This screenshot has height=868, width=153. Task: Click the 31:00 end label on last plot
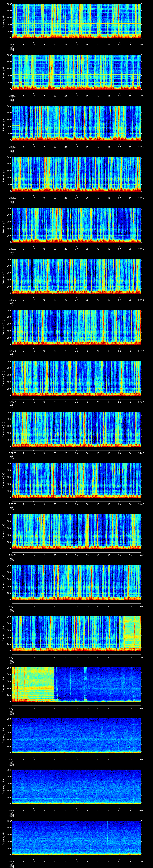[x=141, y=862]
